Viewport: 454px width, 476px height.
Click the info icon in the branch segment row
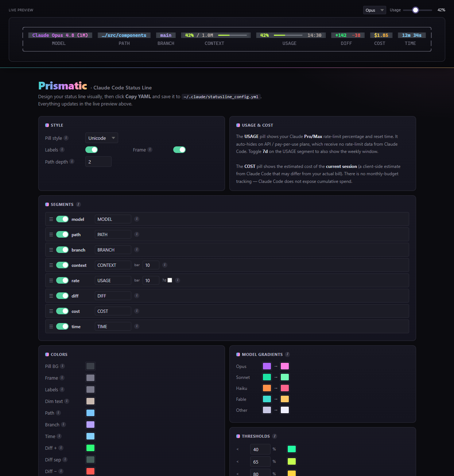(x=137, y=250)
